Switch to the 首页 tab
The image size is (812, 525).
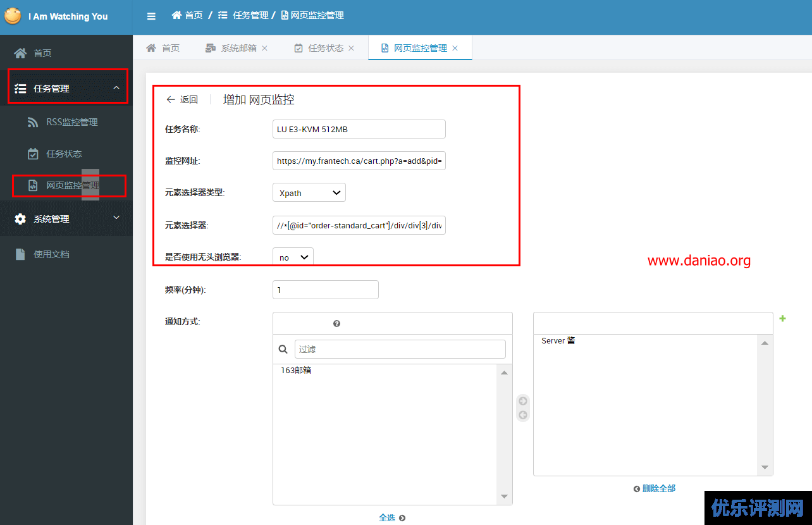[x=163, y=48]
